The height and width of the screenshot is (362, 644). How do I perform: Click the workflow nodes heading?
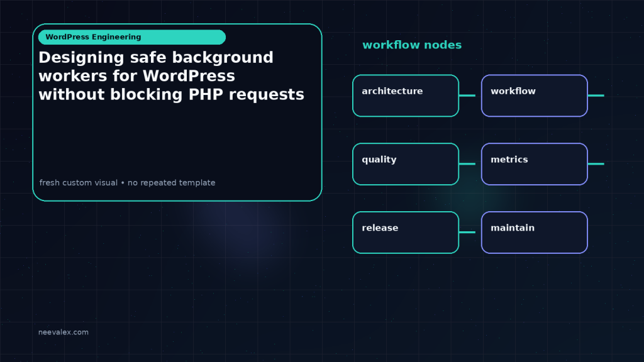point(412,45)
